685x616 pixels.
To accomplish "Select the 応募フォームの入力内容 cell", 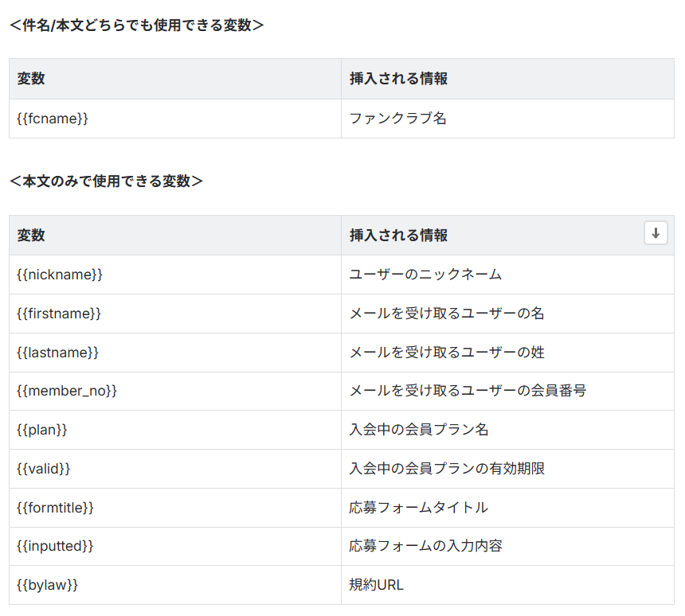I will coord(507,546).
